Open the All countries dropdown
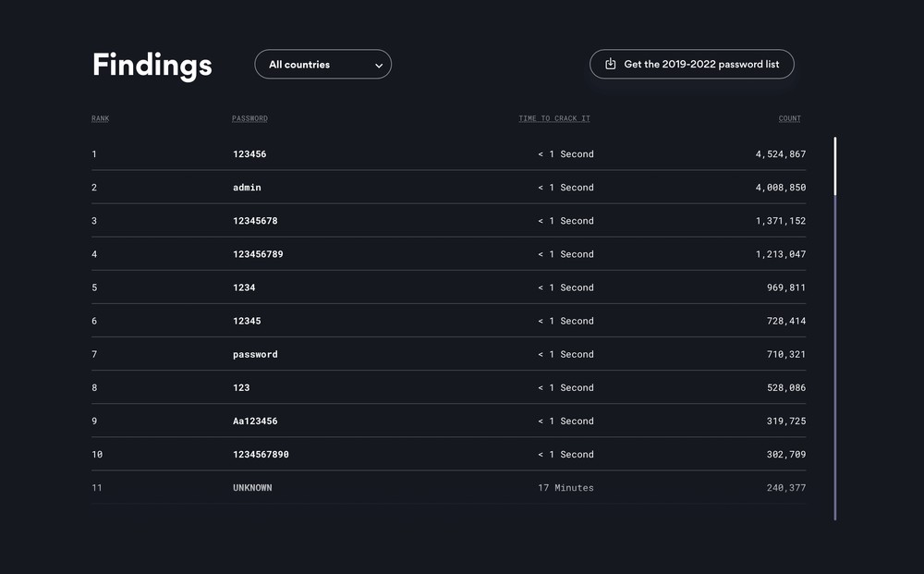 tap(322, 65)
